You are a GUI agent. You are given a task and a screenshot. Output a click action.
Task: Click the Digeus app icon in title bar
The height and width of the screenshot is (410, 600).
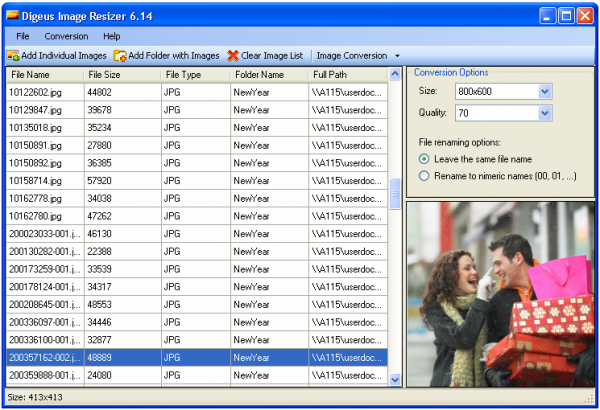coord(14,15)
